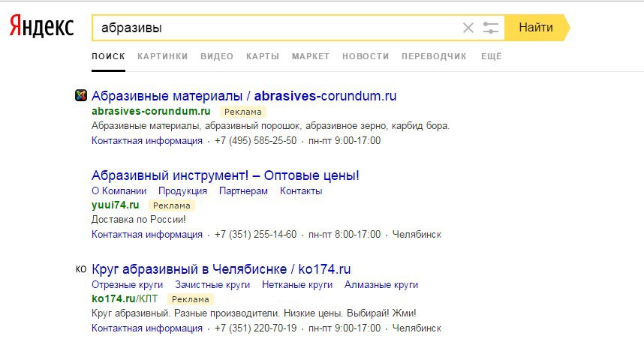The height and width of the screenshot is (348, 644).
Task: Switch to the Видео tab
Action: [217, 56]
